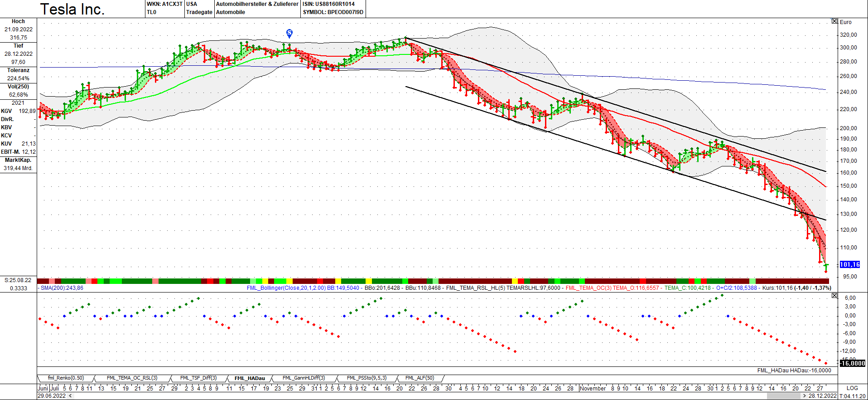Click the Hoch label in the sidebar
The width and height of the screenshot is (868, 400).
18,21
